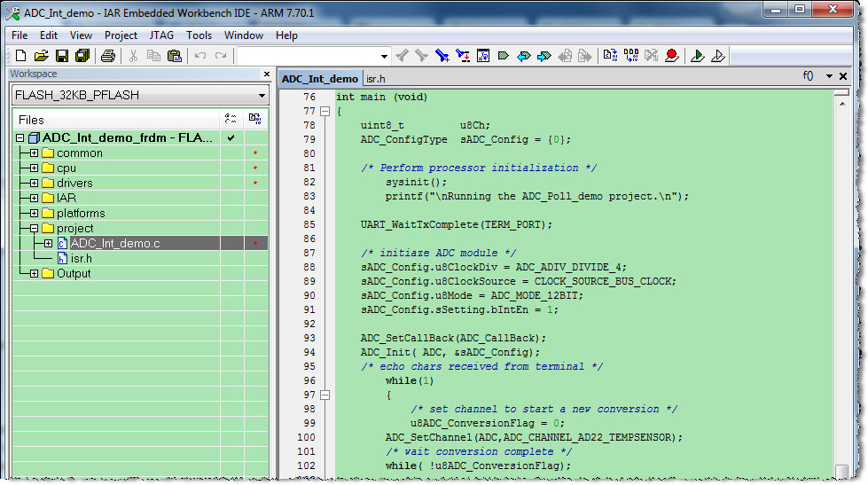The height and width of the screenshot is (485, 868).
Task: Click the Files column header
Action: pyautogui.click(x=116, y=120)
